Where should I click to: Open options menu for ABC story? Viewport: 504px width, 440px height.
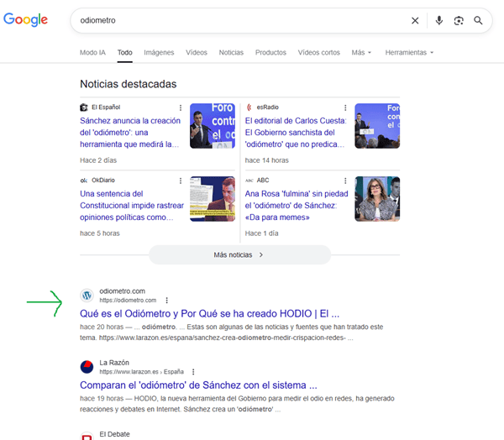click(x=345, y=181)
